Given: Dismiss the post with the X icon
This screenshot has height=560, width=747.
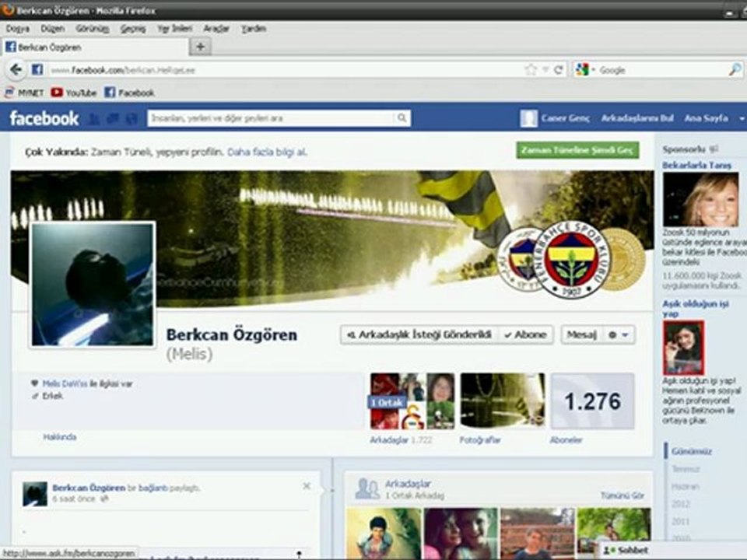Looking at the screenshot, I should [307, 485].
